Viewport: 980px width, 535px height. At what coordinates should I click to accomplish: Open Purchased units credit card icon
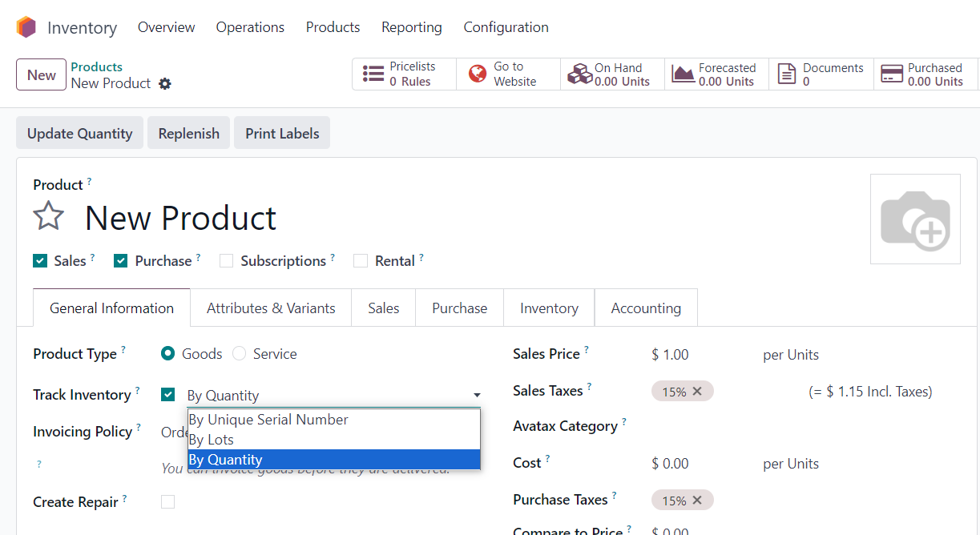coord(892,74)
